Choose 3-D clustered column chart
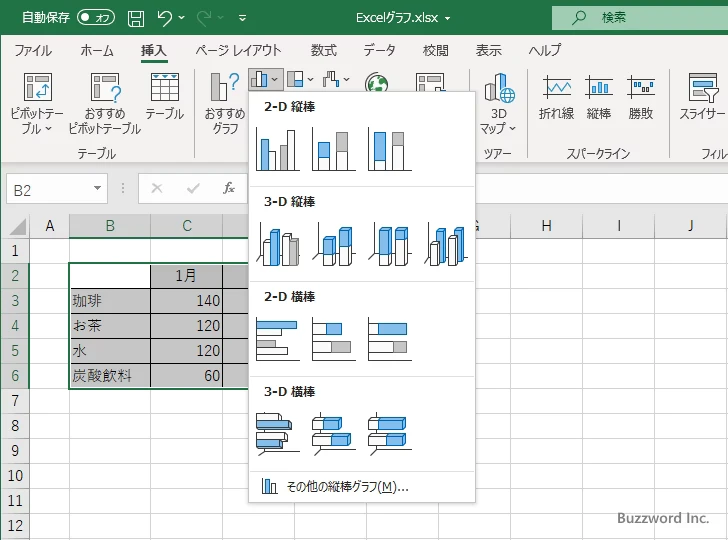This screenshot has width=728, height=540. click(278, 244)
